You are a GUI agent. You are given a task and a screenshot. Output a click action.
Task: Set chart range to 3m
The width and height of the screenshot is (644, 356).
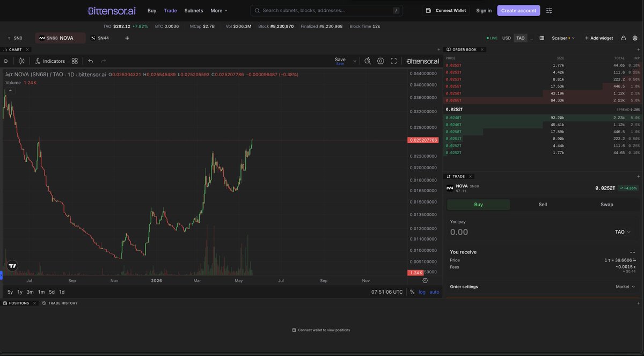pyautogui.click(x=30, y=292)
